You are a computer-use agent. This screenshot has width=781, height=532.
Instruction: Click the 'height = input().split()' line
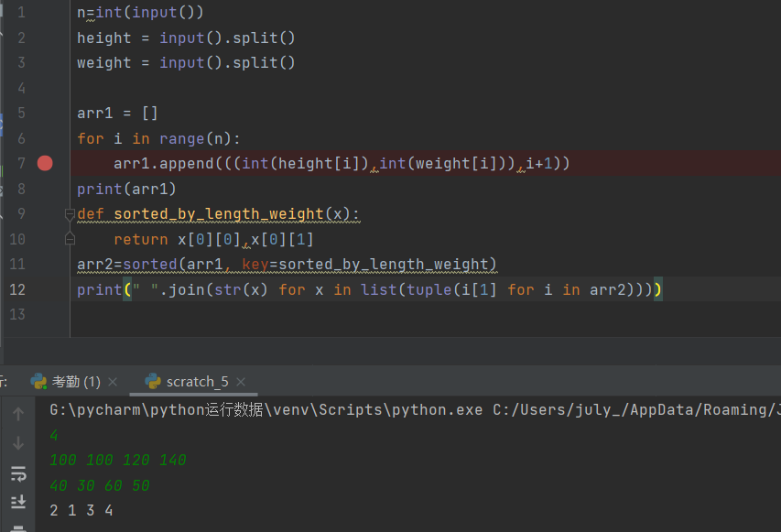click(x=186, y=38)
